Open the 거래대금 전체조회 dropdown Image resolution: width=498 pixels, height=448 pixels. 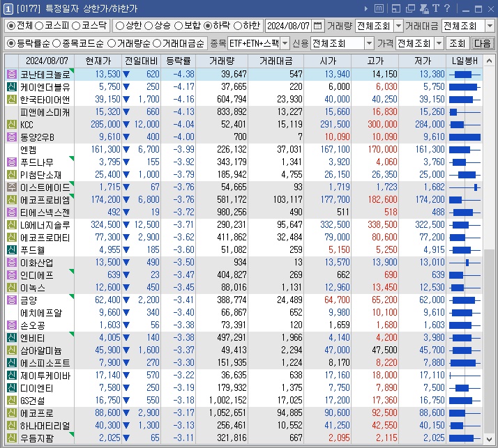490,26
